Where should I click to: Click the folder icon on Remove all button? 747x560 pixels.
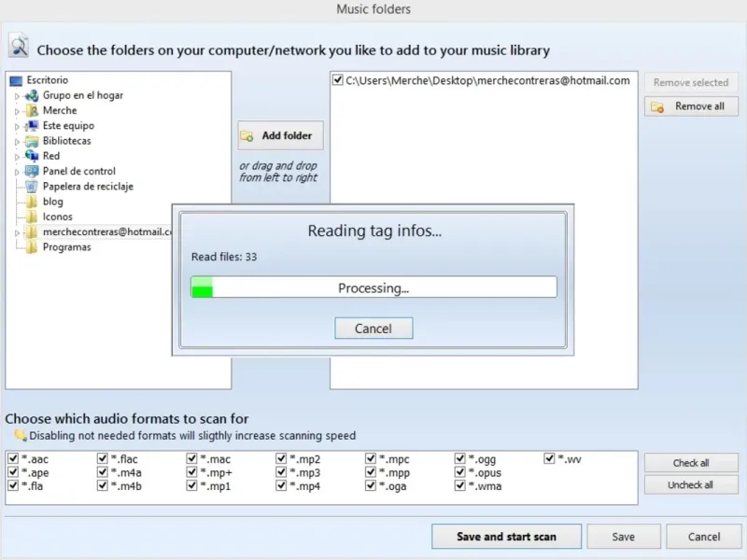pos(657,107)
